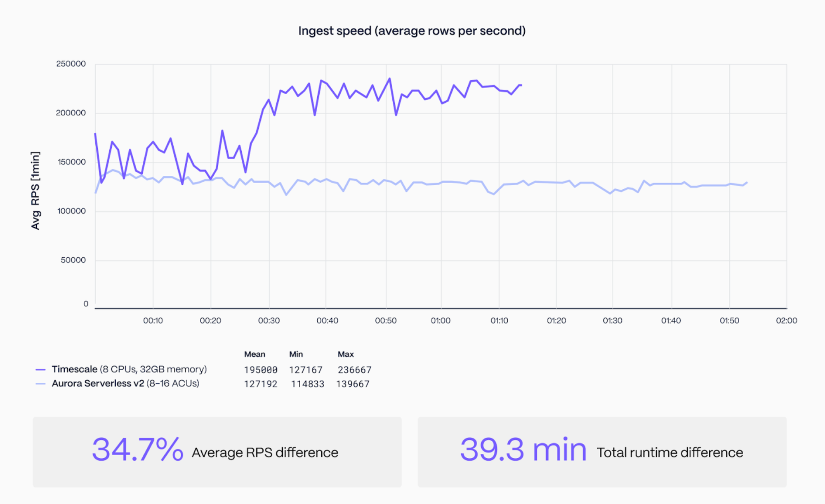Image resolution: width=825 pixels, height=504 pixels.
Task: Click the 39.3 min runtime difference figure
Action: [523, 450]
